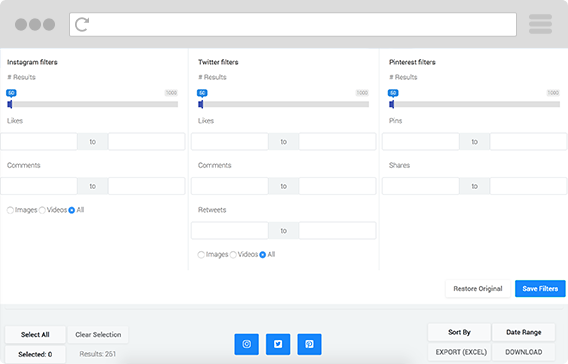Click the Twitter platform icon button
Viewport: 568px width, 364px height.
tap(278, 344)
